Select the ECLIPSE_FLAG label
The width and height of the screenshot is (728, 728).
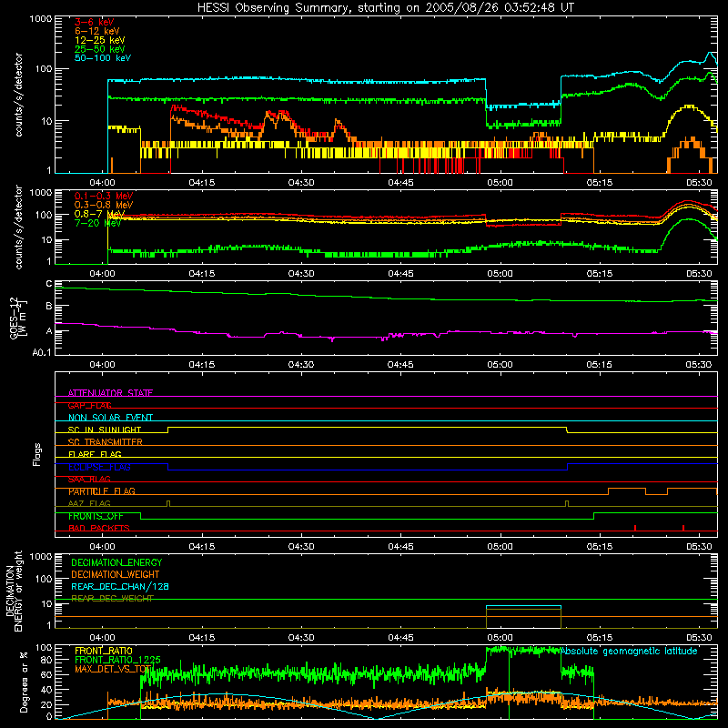[x=99, y=467]
